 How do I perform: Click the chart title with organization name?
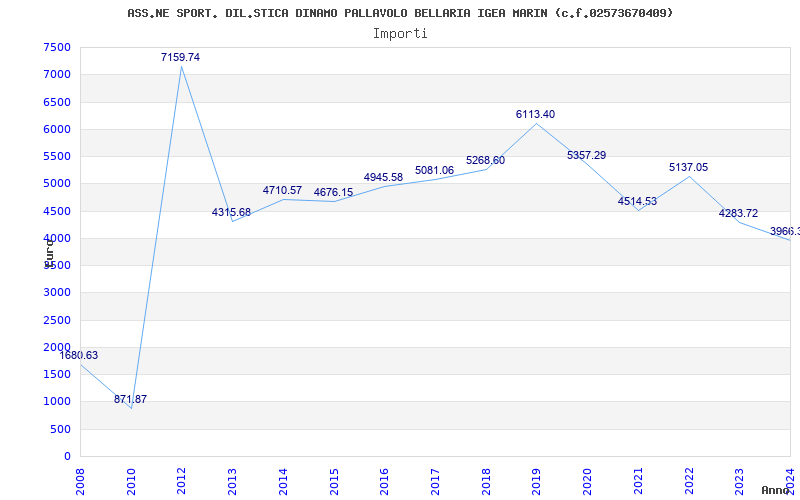(x=400, y=13)
